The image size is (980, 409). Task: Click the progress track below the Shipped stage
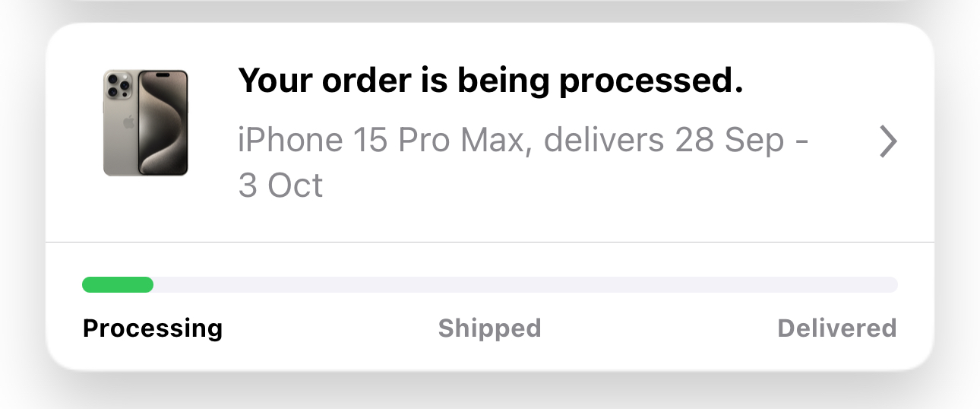(490, 285)
